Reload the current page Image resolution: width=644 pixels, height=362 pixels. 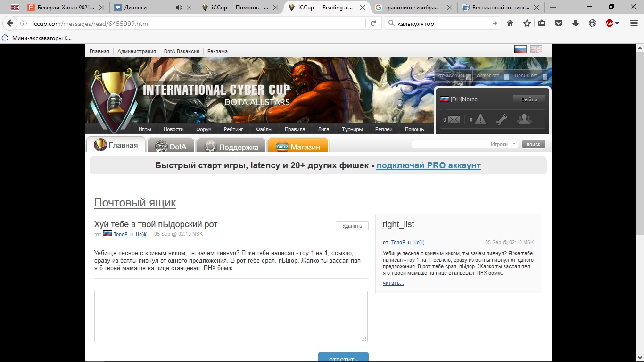(x=373, y=23)
